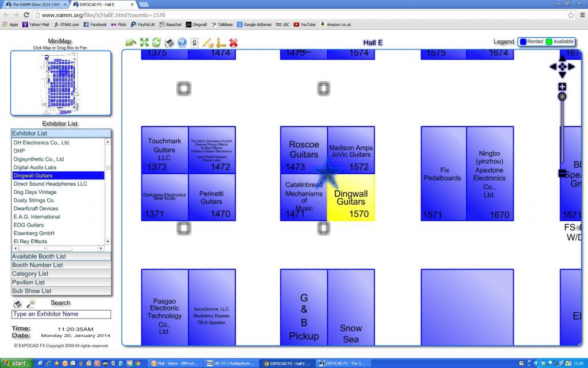The image size is (588, 368).
Task: Click the MiniMap thumbnail
Action: 61,83
